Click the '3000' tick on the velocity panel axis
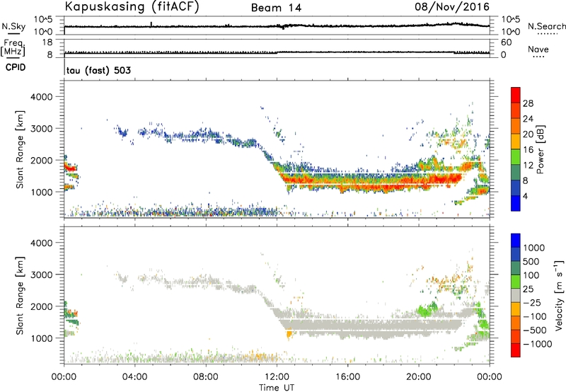 point(41,275)
